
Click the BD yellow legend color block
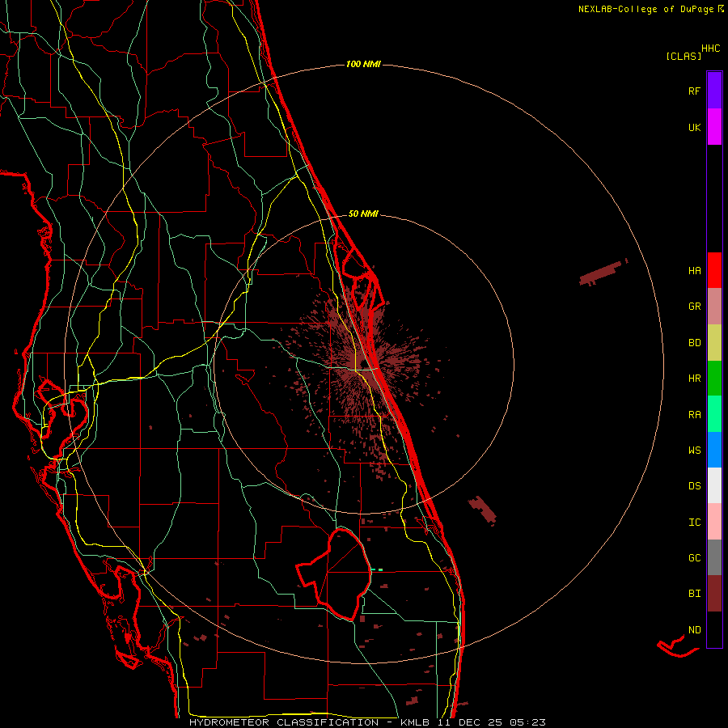pyautogui.click(x=714, y=342)
